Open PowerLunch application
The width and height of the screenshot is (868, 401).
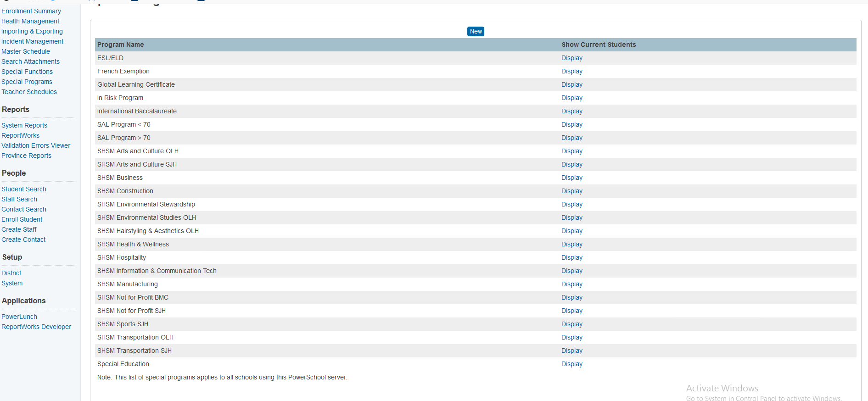(x=19, y=317)
